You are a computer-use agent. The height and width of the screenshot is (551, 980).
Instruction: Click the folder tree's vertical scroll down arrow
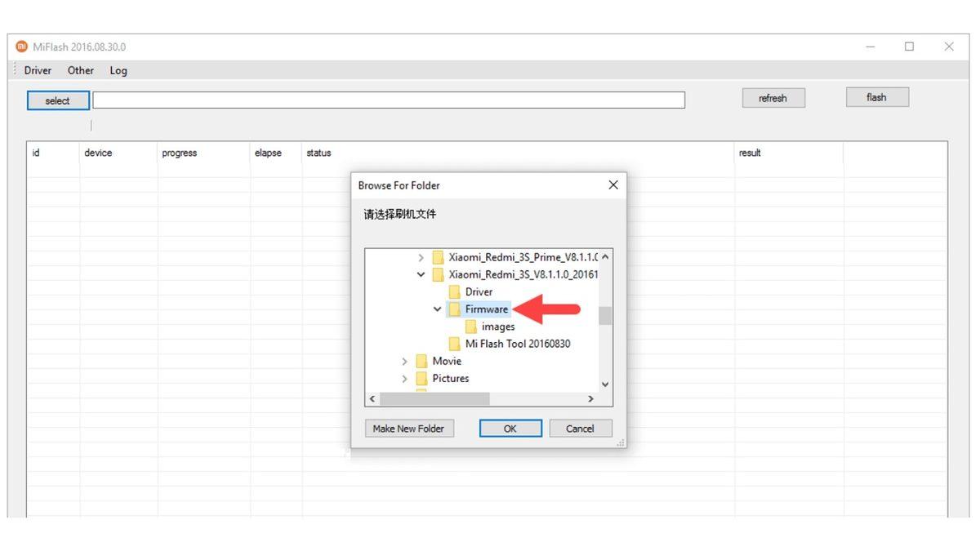pos(605,384)
